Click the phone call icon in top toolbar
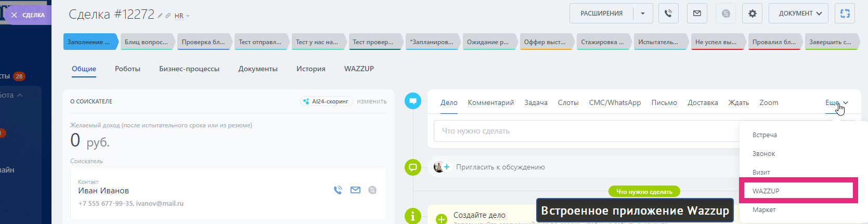The image size is (868, 224). pyautogui.click(x=668, y=14)
